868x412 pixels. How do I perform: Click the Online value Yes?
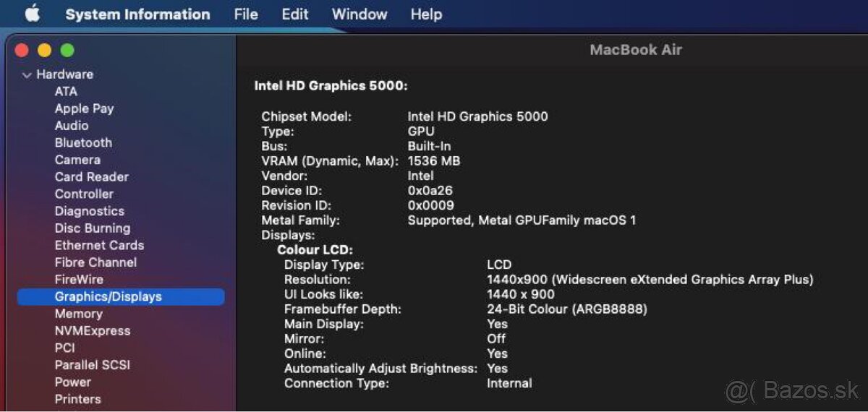tap(498, 353)
